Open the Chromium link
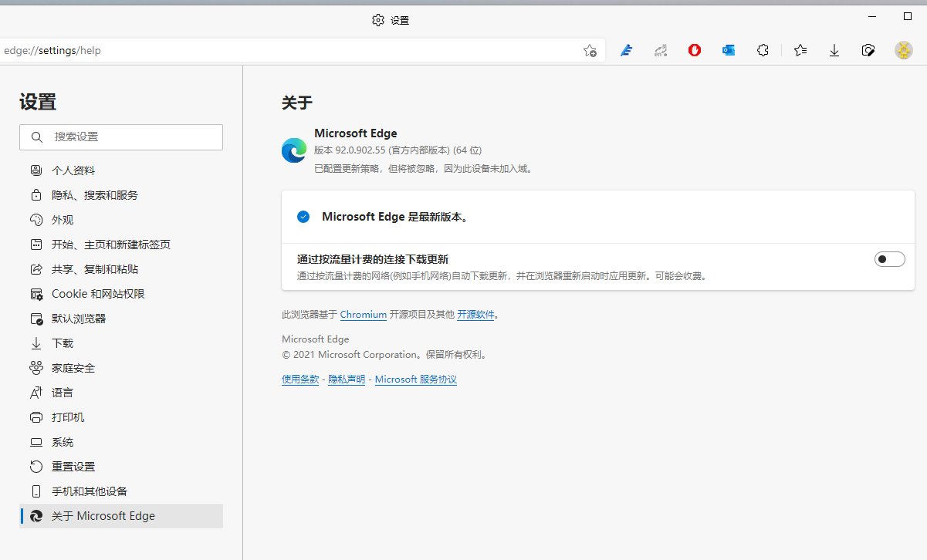The width and height of the screenshot is (927, 560). pos(364,315)
